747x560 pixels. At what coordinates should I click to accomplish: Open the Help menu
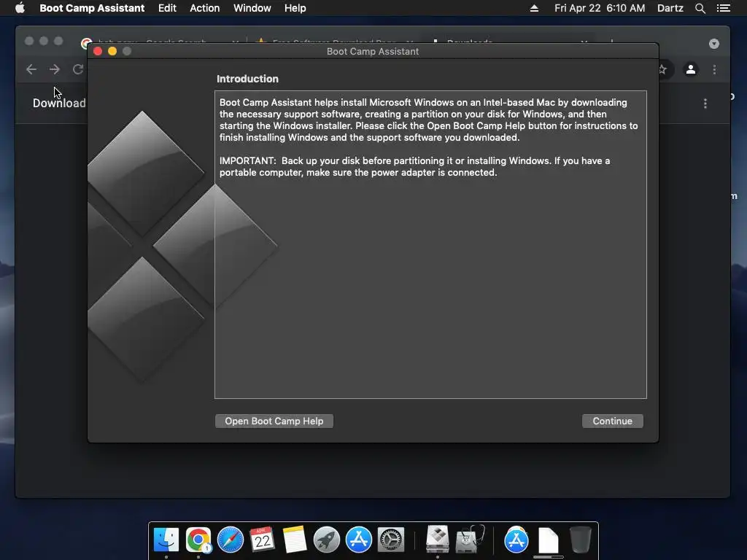click(x=295, y=8)
